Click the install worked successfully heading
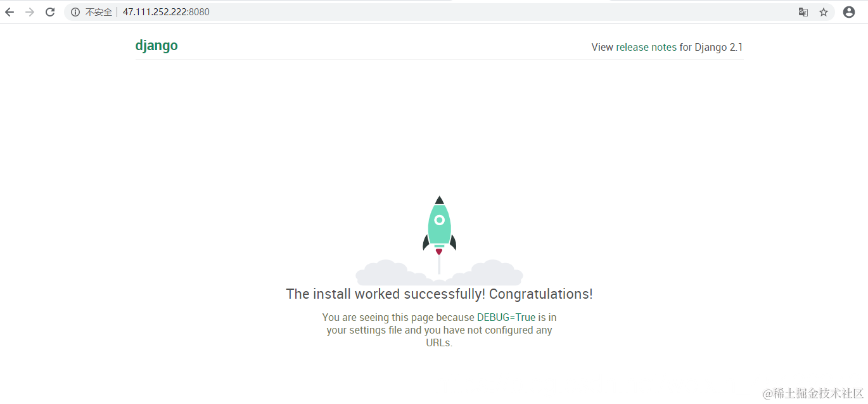This screenshot has height=404, width=868. pyautogui.click(x=439, y=294)
